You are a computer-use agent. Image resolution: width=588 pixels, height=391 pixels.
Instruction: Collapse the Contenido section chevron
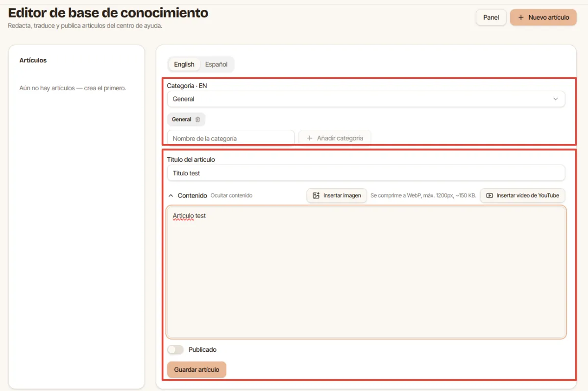click(171, 195)
